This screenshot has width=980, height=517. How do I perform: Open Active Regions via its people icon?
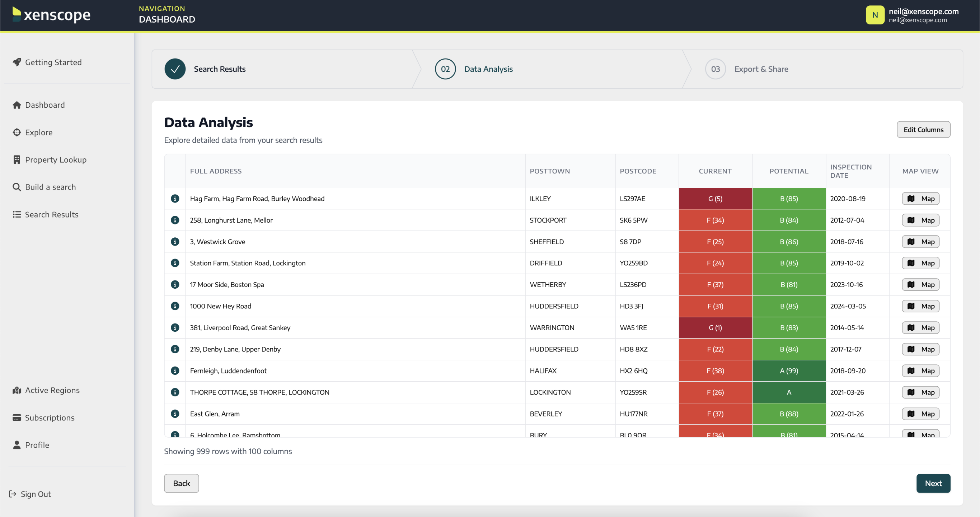pos(17,390)
